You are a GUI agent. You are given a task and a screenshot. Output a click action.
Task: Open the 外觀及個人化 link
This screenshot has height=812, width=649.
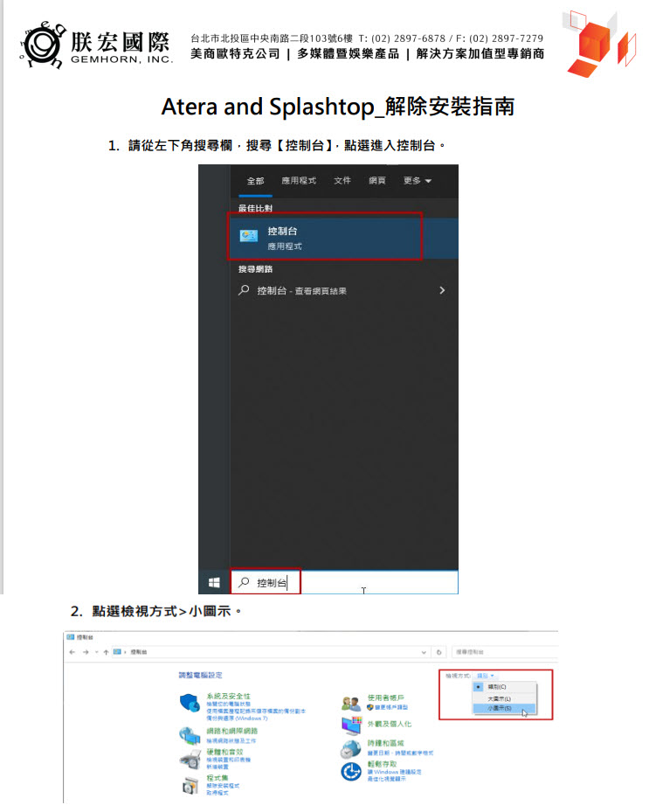pos(390,724)
